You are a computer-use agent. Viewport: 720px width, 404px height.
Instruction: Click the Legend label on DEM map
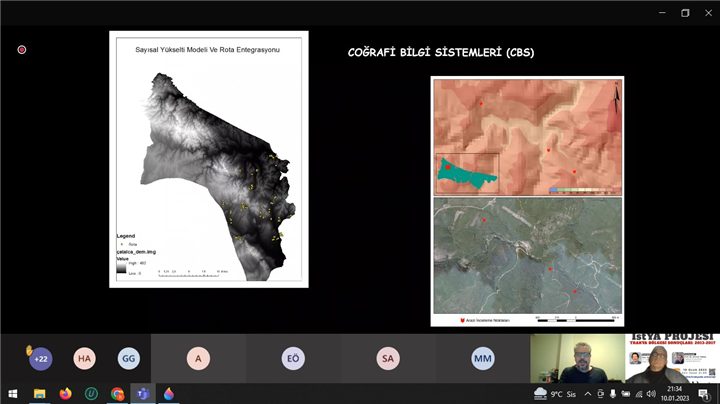pos(126,236)
